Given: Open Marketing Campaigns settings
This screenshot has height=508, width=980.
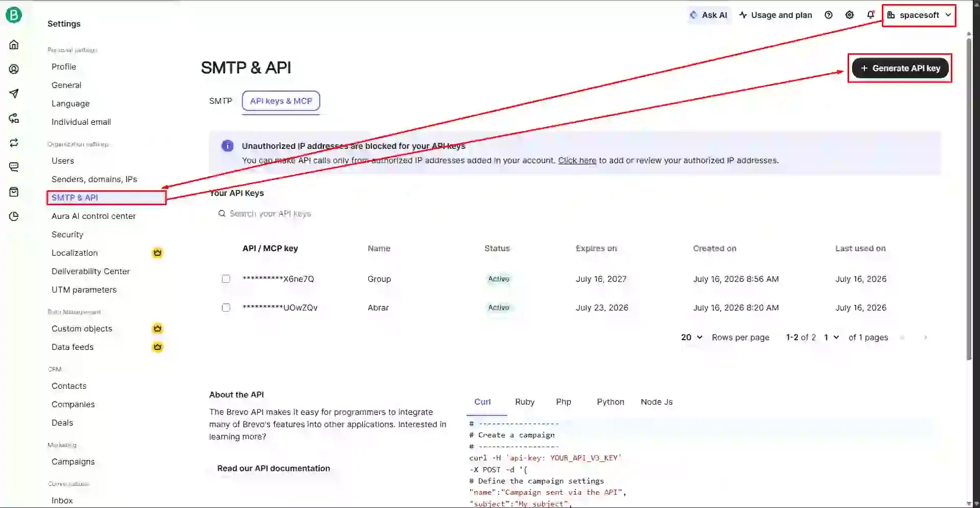Looking at the screenshot, I should pos(73,461).
